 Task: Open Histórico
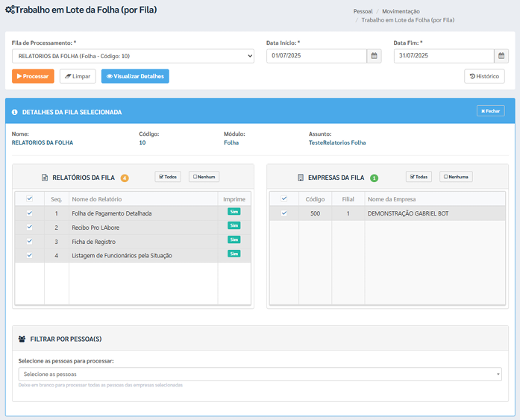point(484,76)
